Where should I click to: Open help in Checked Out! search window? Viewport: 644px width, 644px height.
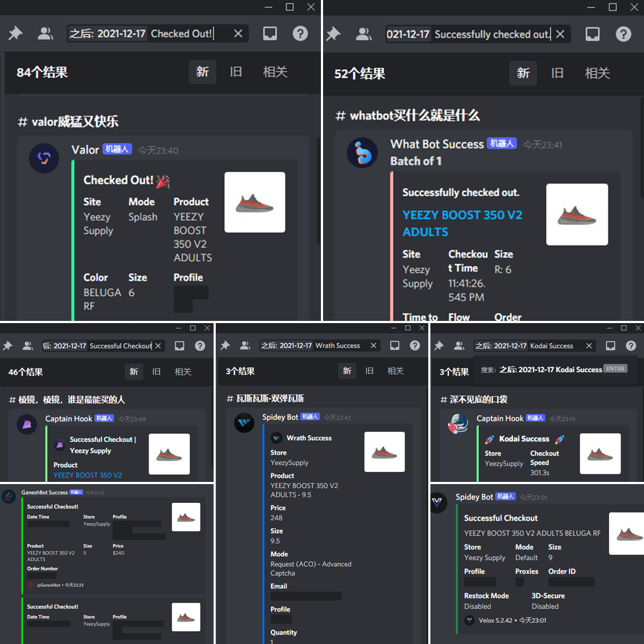point(300,33)
